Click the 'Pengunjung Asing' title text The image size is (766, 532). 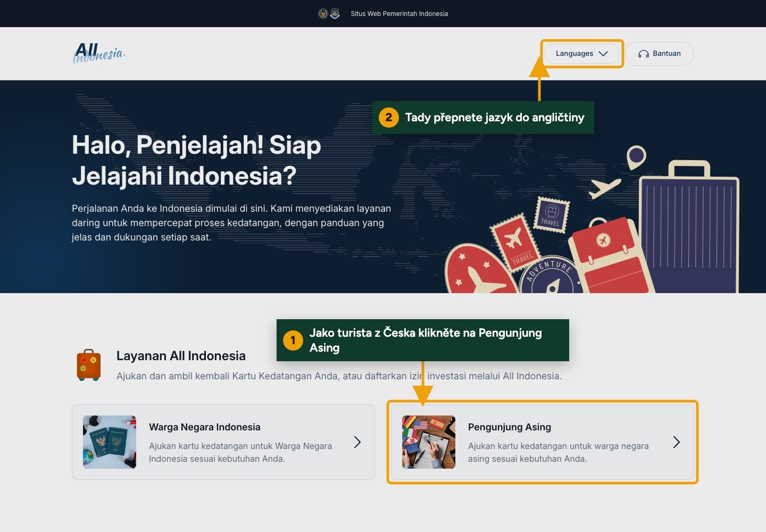coord(510,427)
